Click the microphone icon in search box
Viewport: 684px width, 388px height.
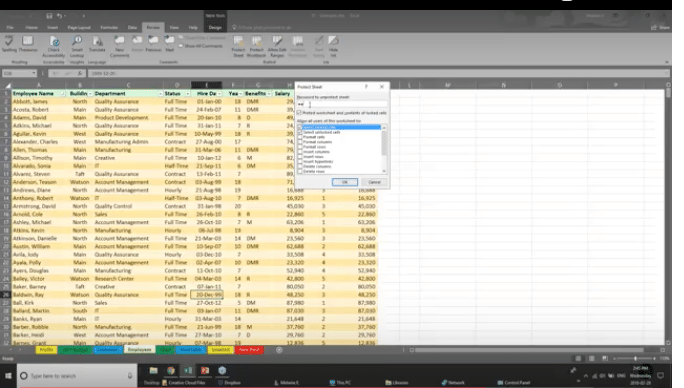pyautogui.click(x=130, y=376)
